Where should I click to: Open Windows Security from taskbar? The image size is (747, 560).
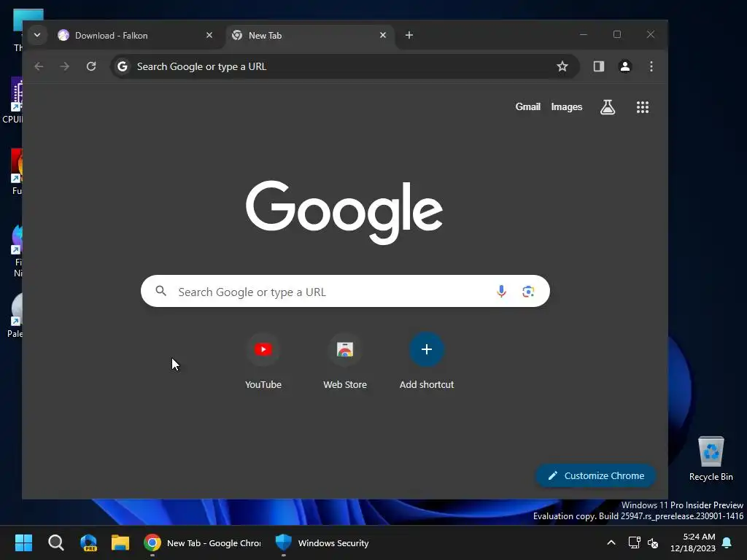click(x=322, y=542)
